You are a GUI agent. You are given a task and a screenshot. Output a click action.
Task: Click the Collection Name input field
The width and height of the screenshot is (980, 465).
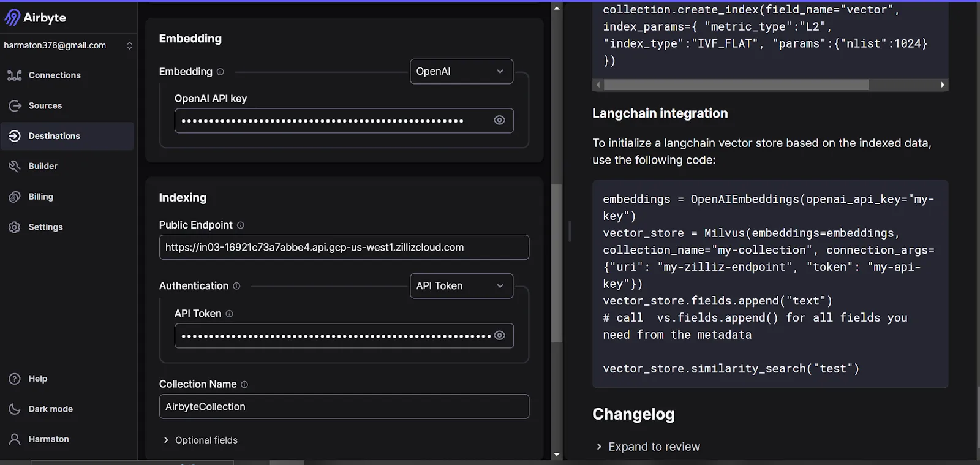344,407
